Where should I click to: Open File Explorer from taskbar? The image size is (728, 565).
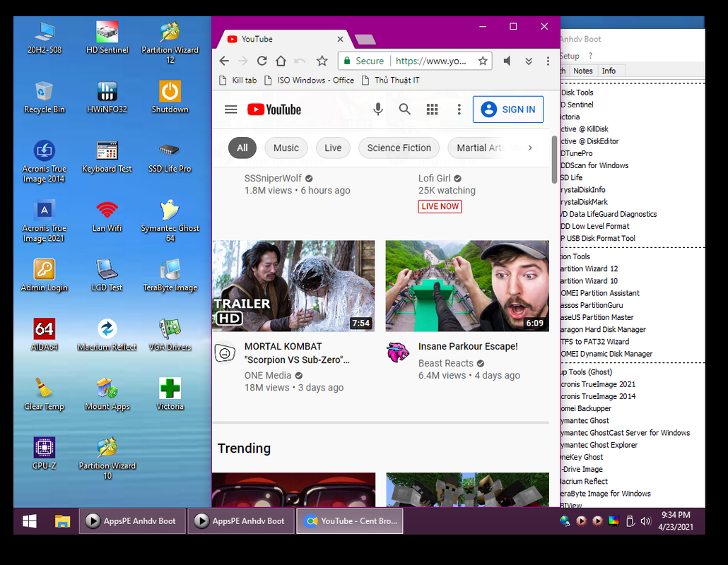(63, 521)
